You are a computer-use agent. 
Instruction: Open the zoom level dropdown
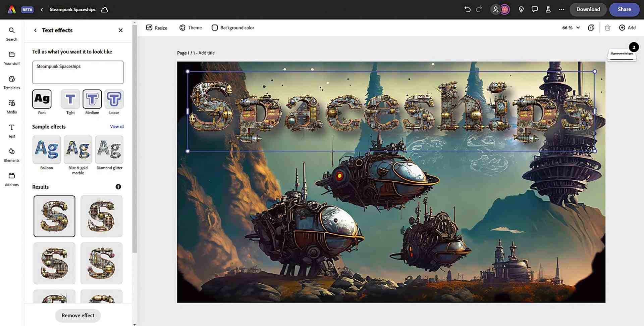coord(571,28)
